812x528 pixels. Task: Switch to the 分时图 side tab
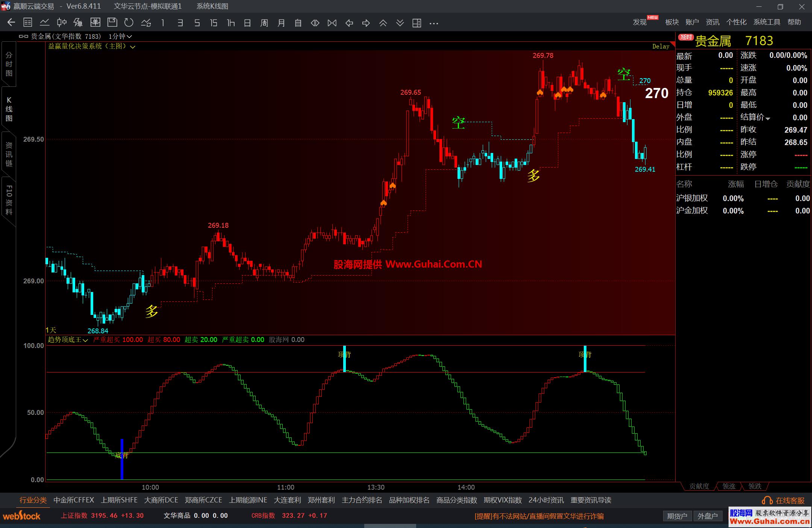click(9, 65)
